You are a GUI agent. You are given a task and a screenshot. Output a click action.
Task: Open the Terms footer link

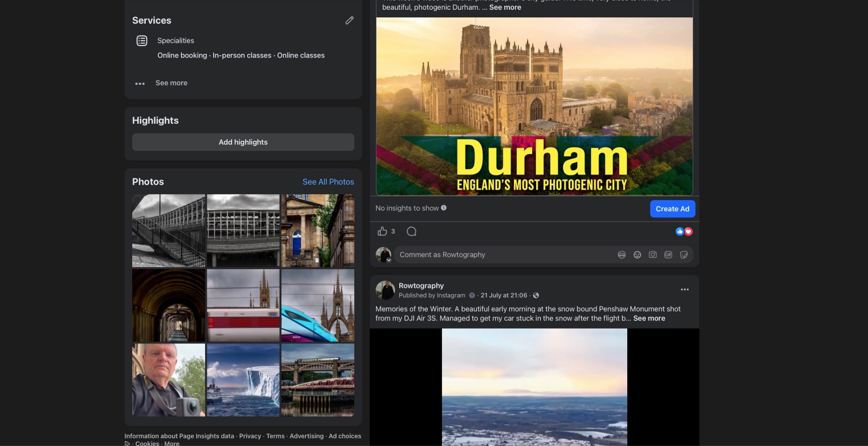click(275, 436)
